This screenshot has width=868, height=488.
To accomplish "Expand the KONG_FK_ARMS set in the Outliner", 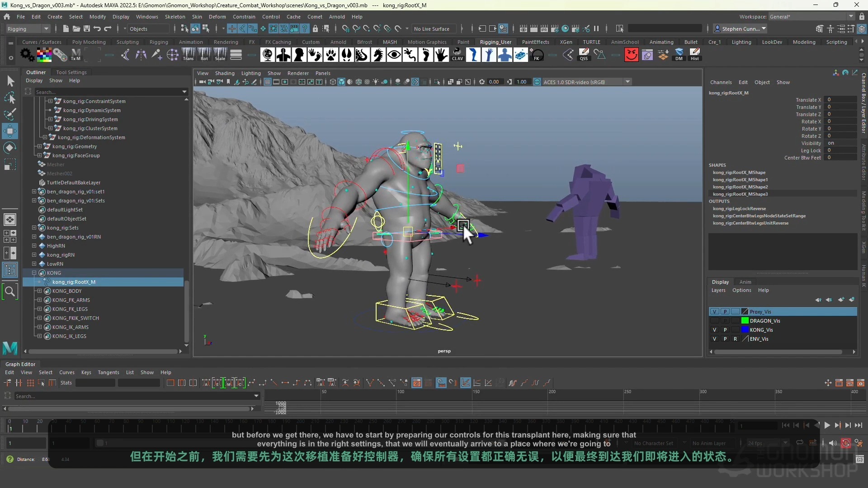I will click(39, 300).
